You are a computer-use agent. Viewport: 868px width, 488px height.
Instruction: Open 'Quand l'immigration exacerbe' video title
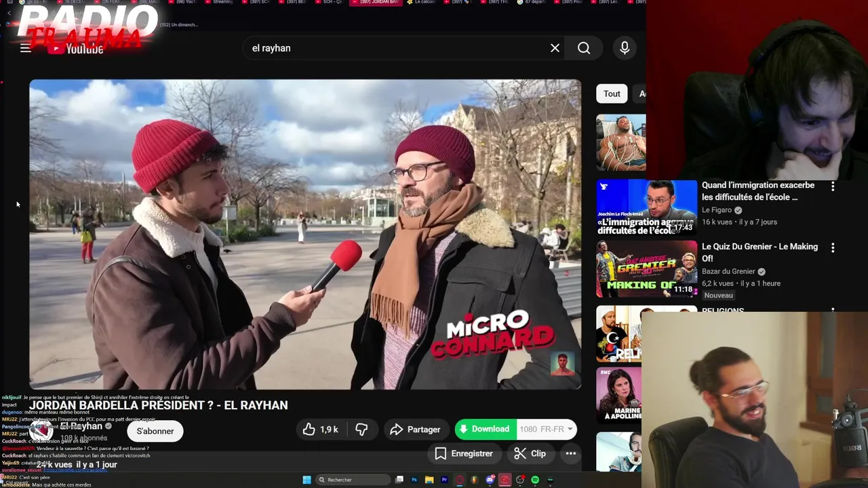pos(758,191)
